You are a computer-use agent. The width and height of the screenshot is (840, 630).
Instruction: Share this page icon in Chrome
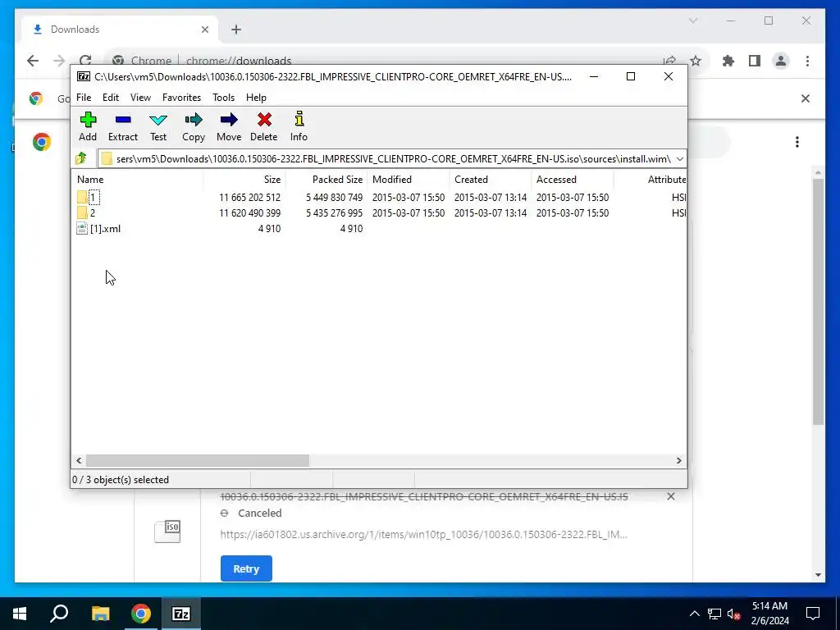(669, 61)
